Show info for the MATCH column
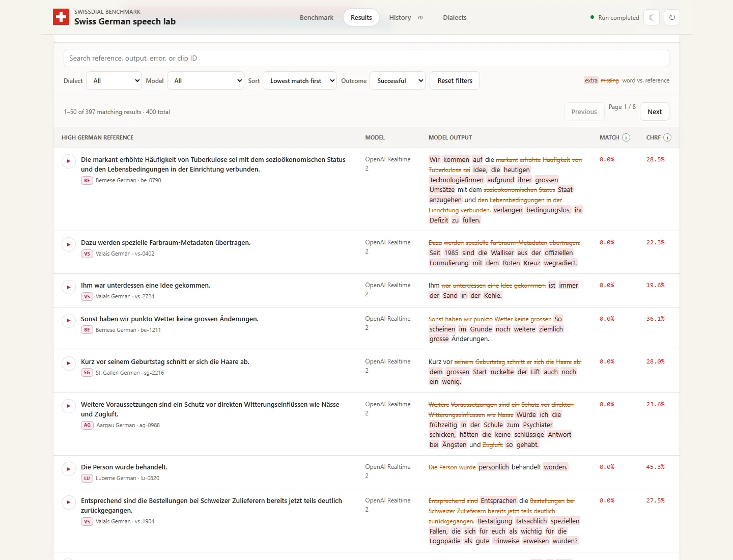 point(626,137)
